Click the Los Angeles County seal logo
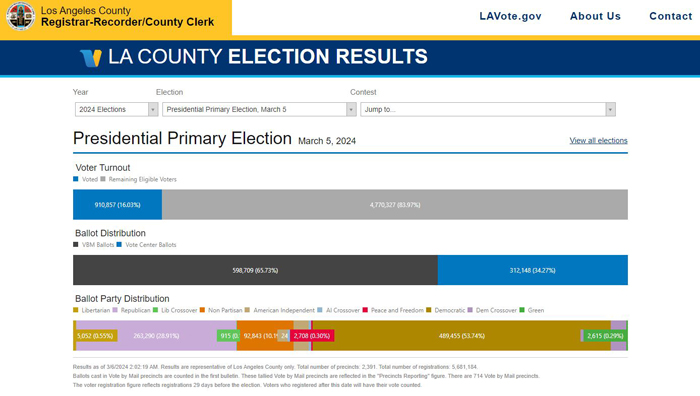The image size is (700, 396). [x=20, y=16]
